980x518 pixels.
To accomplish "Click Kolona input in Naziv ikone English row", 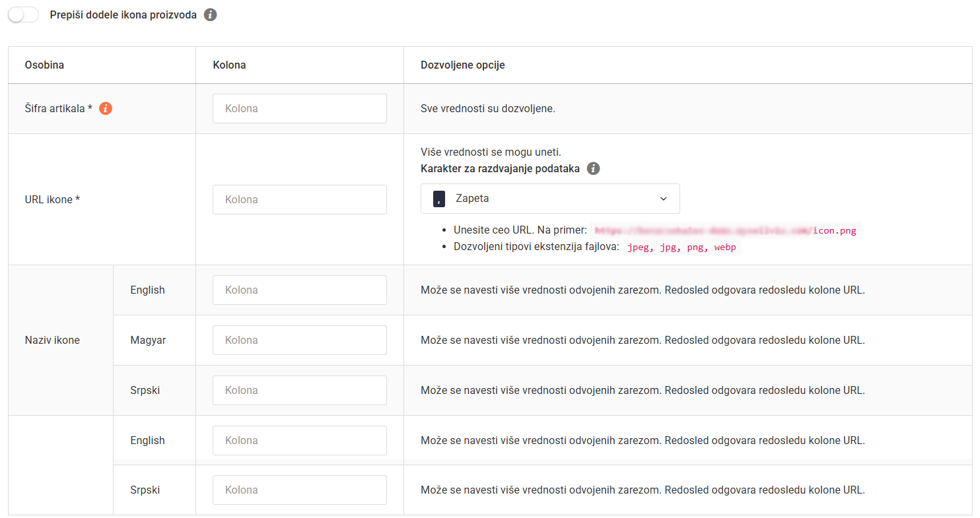I will pyautogui.click(x=300, y=290).
